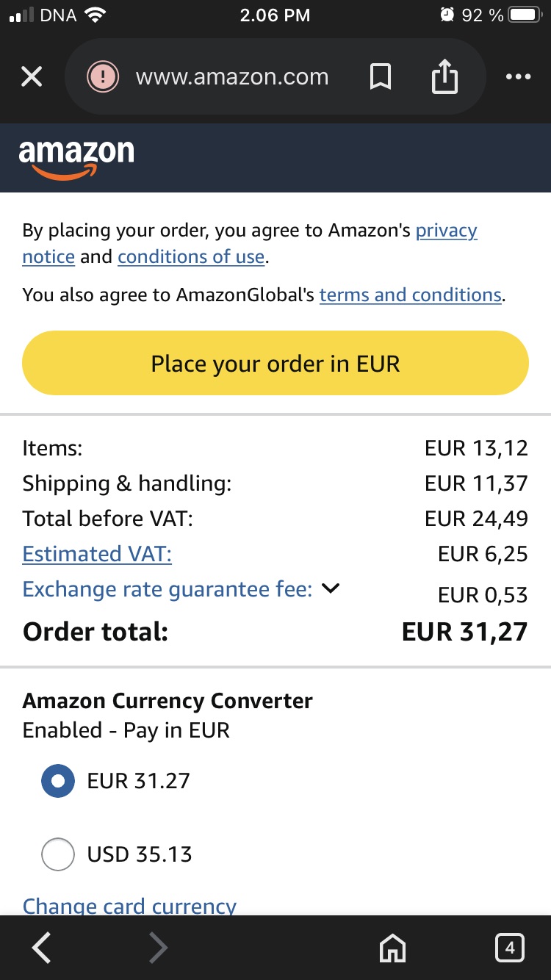Viewport: 551px width, 980px height.
Task: Open AmazonGlobal terms and conditions link
Action: [x=411, y=295]
